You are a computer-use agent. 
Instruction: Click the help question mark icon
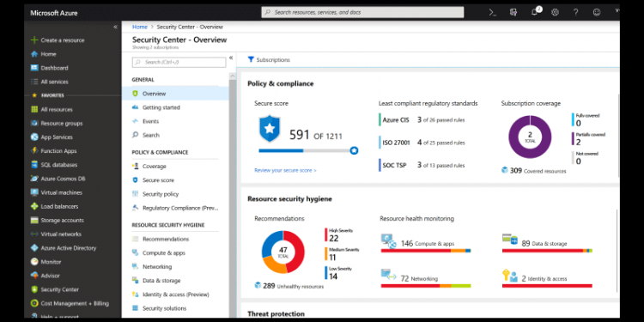(576, 12)
